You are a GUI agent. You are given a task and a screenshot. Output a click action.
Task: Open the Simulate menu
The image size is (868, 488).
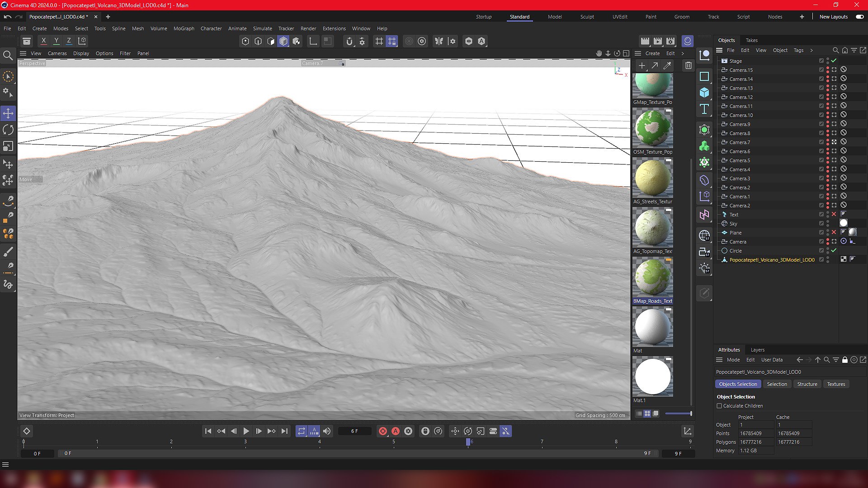pyautogui.click(x=262, y=28)
